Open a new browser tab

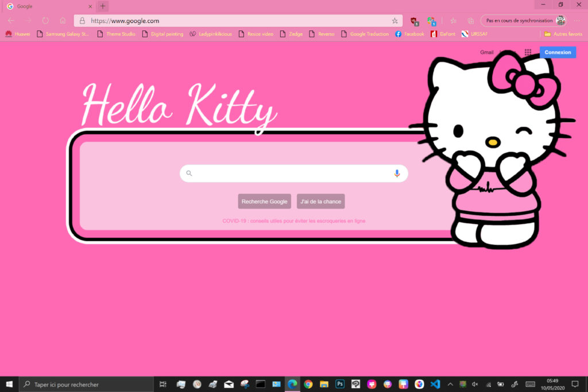tap(103, 6)
